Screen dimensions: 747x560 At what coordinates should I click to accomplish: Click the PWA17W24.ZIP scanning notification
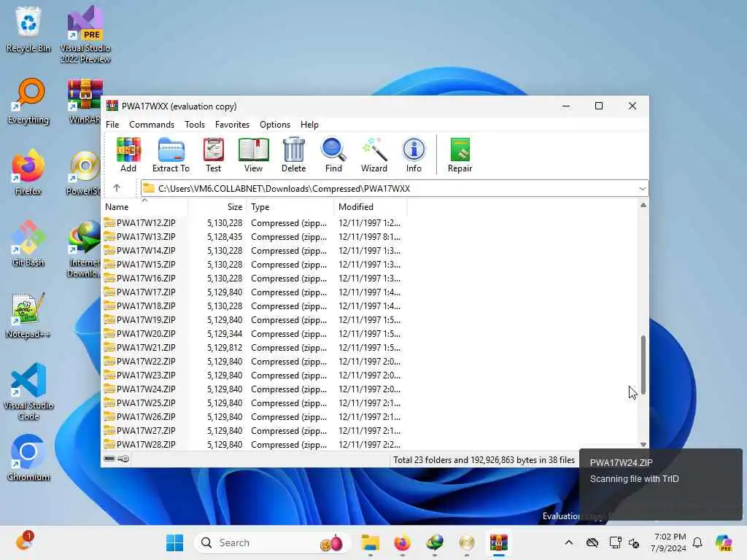coord(660,484)
